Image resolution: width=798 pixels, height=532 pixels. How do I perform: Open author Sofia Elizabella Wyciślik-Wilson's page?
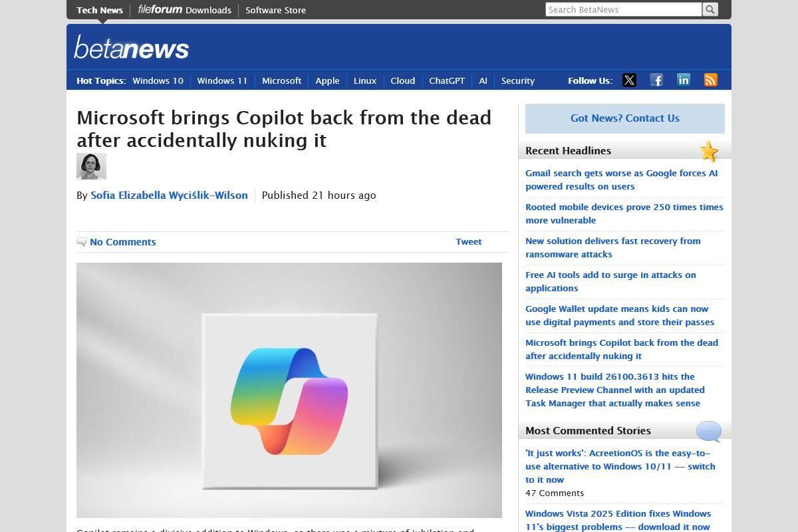pos(169,196)
